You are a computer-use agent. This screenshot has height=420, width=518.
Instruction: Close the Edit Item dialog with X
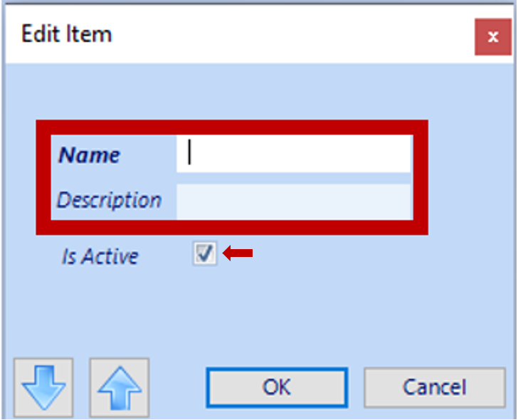tap(493, 37)
